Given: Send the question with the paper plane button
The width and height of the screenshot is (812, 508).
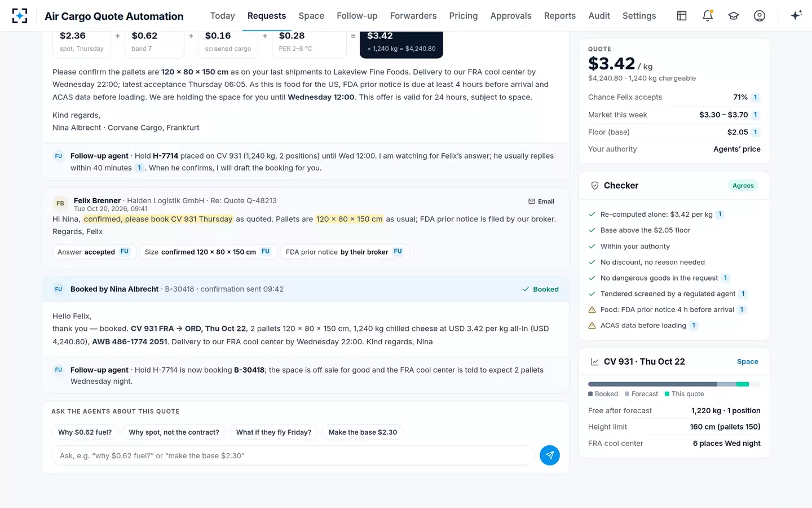Looking at the screenshot, I should tap(550, 456).
